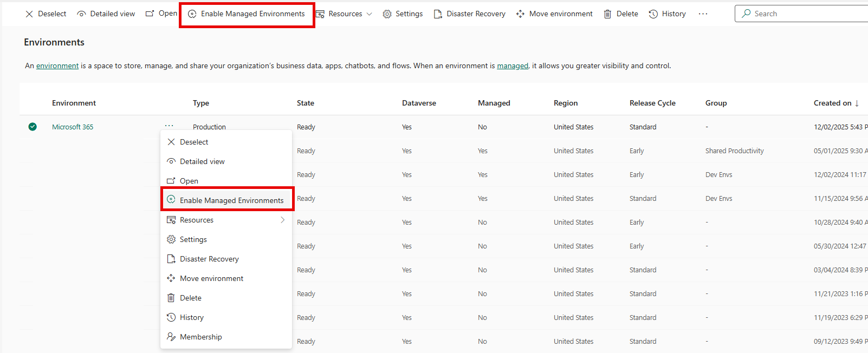Screen dimensions: 868x353
Task: Click the Move environment label in the toolbar
Action: pyautogui.click(x=561, y=14)
